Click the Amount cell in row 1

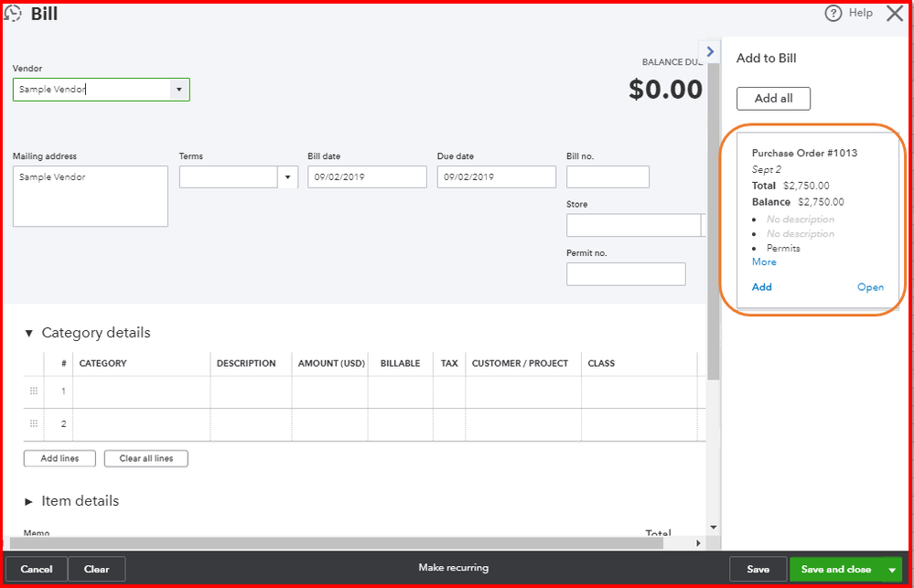point(330,391)
